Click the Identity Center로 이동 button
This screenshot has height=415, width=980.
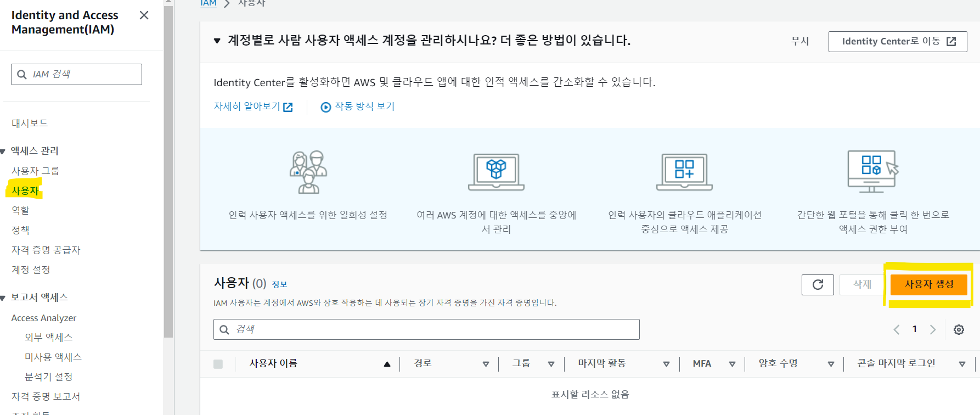[898, 42]
